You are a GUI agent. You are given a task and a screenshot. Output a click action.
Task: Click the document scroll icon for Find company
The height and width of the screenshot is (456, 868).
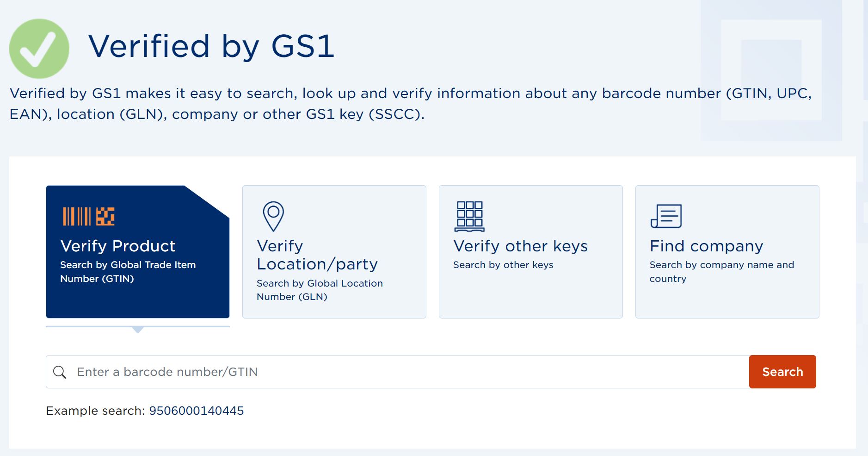[666, 216]
